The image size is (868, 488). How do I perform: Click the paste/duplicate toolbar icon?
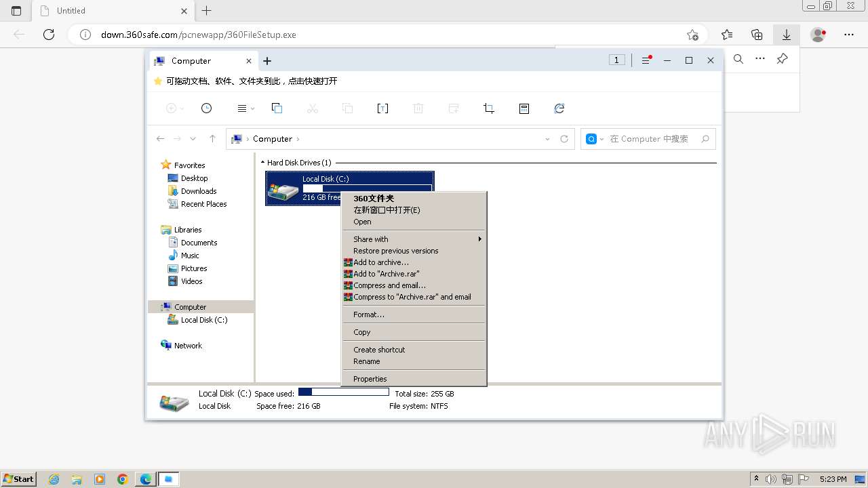[347, 108]
